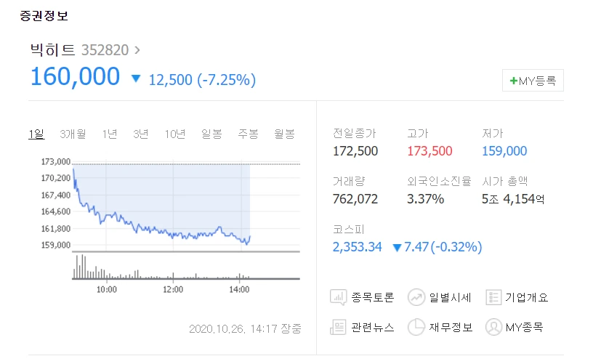Viewport: 593px width, 364px height.
Task: Select the 1일 chart tab
Action: pyautogui.click(x=36, y=134)
